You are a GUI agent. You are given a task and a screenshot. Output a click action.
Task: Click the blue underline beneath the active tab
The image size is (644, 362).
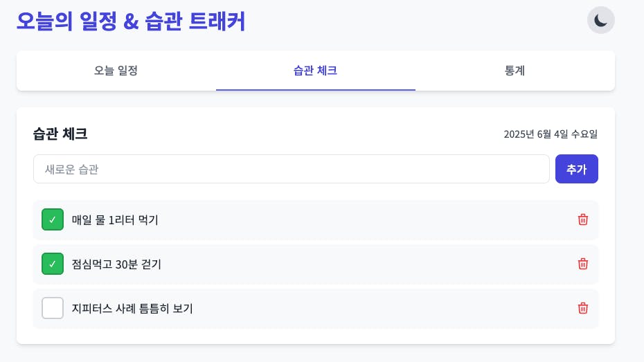click(x=316, y=89)
